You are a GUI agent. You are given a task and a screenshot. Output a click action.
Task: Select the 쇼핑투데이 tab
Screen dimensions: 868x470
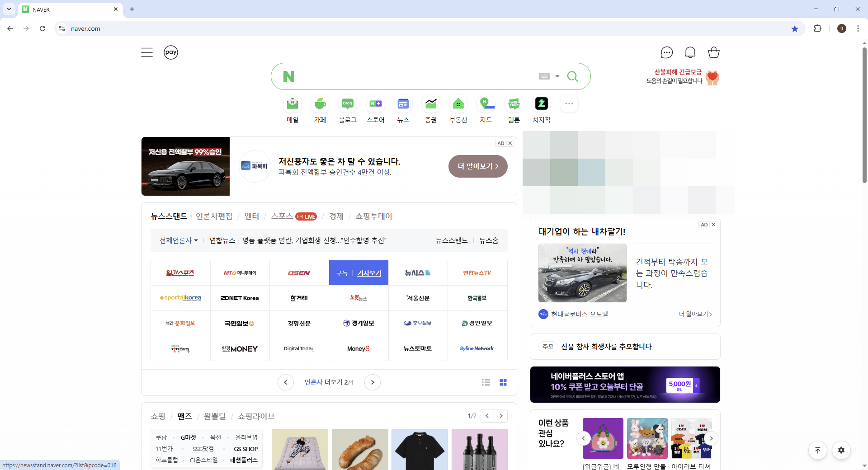coord(374,216)
